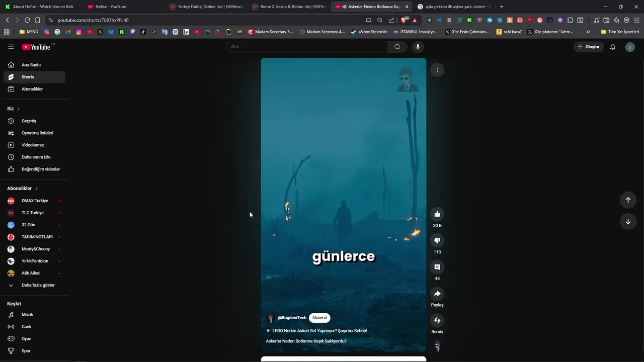Open the Brave VPN shield icon
Viewport: 644px width, 362px height.
click(626, 20)
